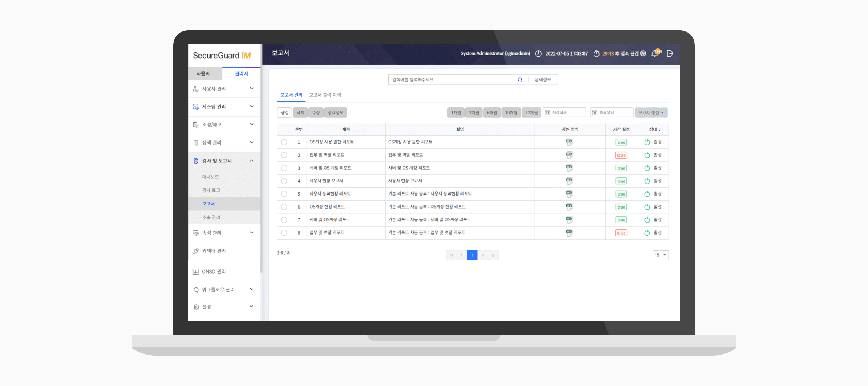Expand the 사용자 관리 menu chevron
This screenshot has height=386, width=868.
252,89
